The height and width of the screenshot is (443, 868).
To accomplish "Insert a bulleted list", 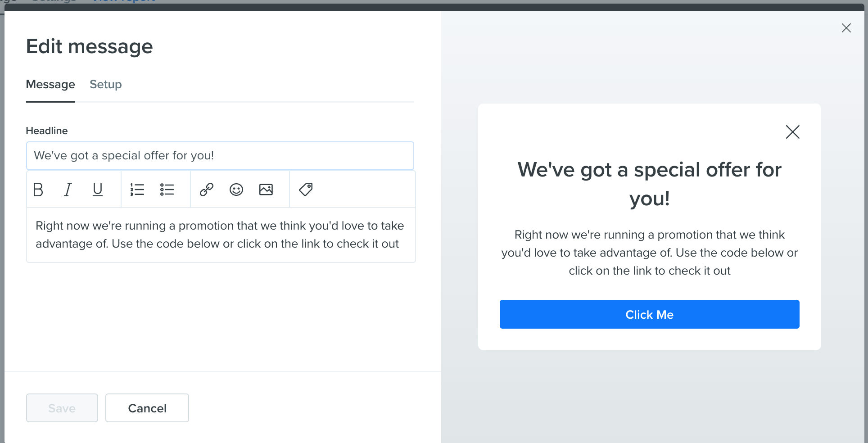I will pos(167,190).
